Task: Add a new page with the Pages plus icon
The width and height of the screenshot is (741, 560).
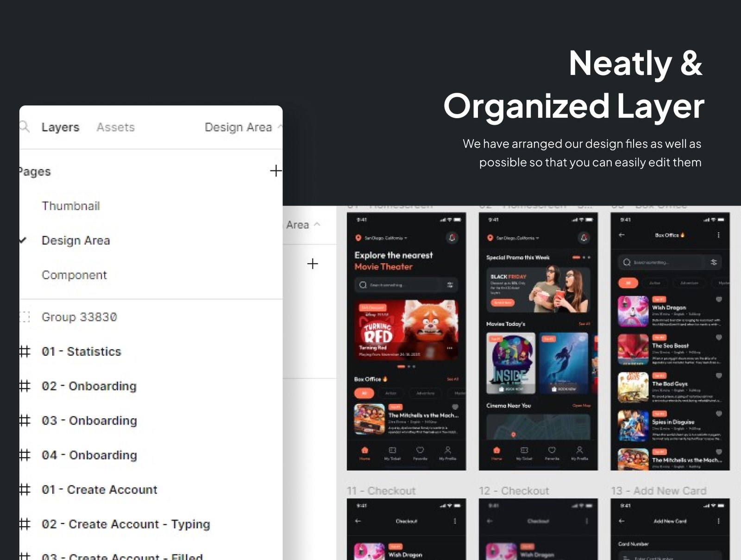Action: (x=276, y=171)
